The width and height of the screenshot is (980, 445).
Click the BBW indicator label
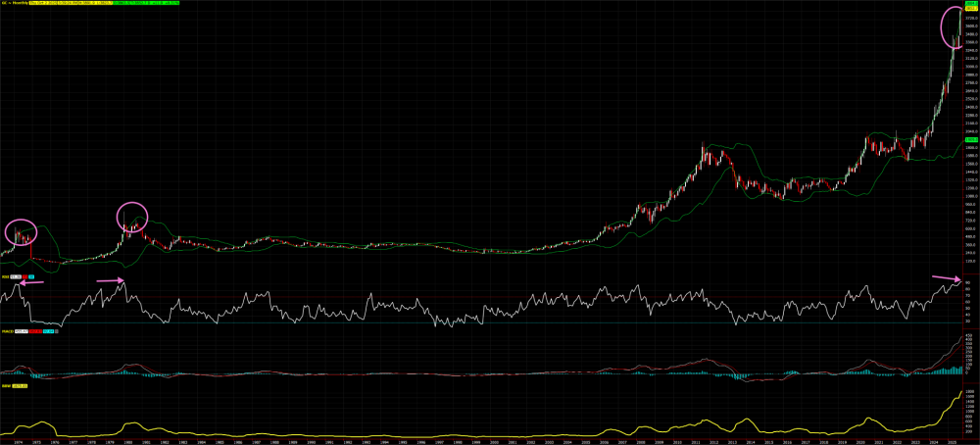[x=6, y=386]
